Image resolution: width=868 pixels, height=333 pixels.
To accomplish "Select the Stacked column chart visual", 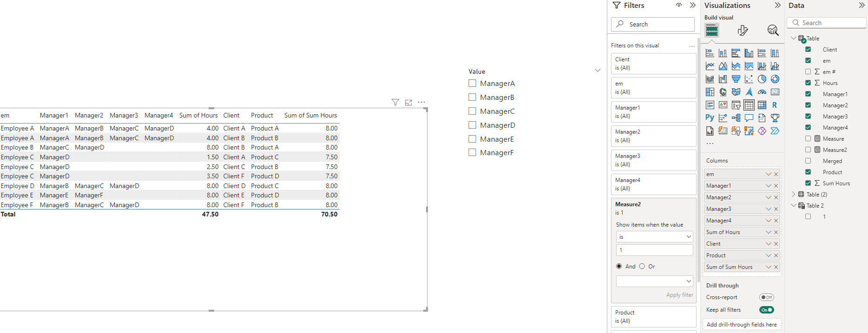I will point(723,53).
